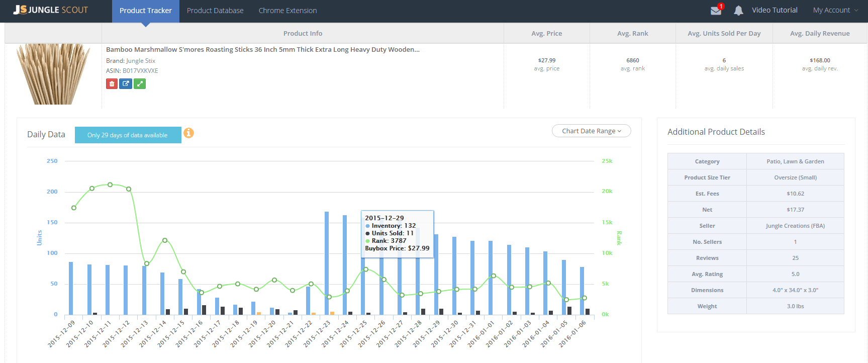Click the orange info icon beside Daily Data
868x363 pixels.
188,133
